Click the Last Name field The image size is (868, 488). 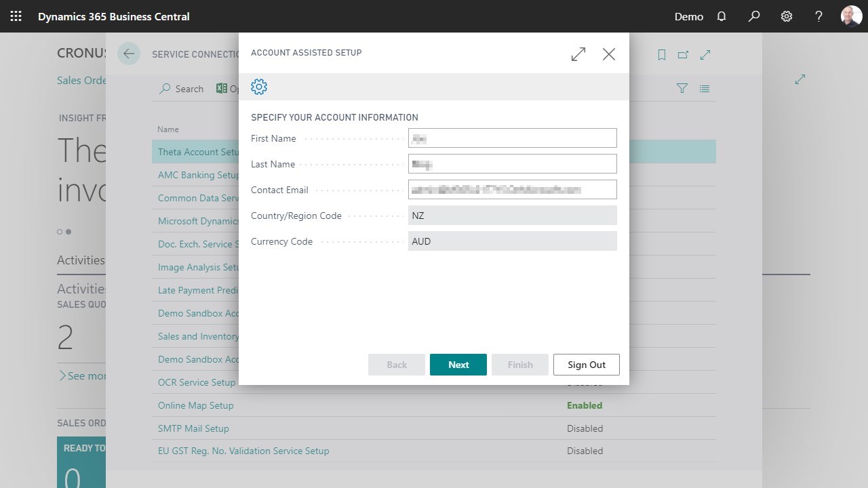(x=513, y=164)
